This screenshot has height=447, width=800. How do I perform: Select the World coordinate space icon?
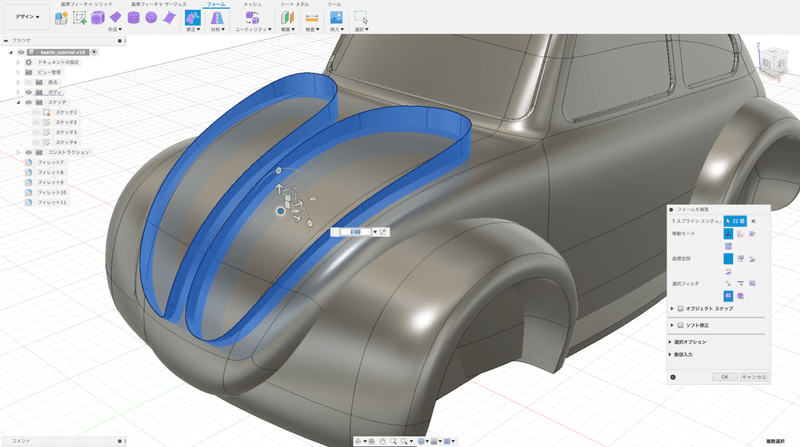728,259
